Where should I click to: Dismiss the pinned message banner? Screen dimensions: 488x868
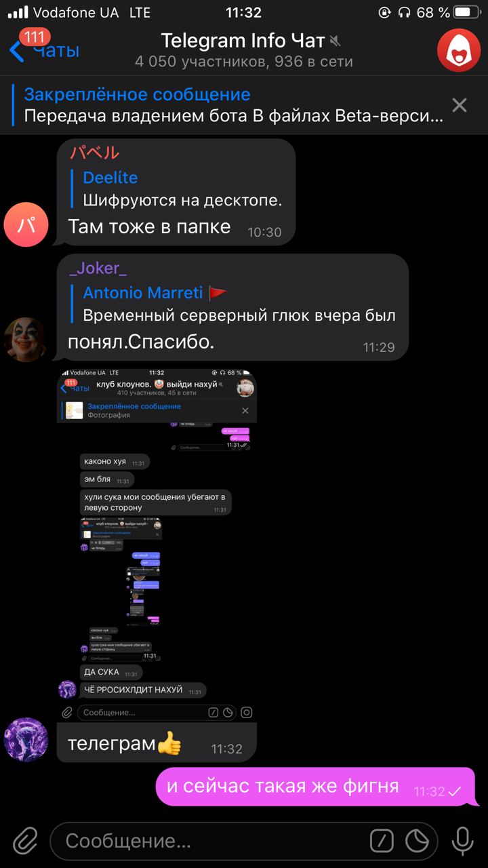(460, 105)
